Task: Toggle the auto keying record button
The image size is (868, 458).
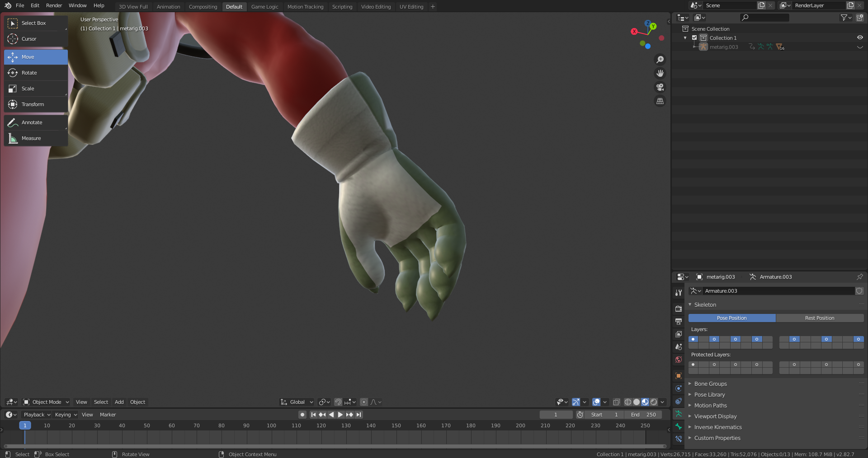Action: (302, 415)
